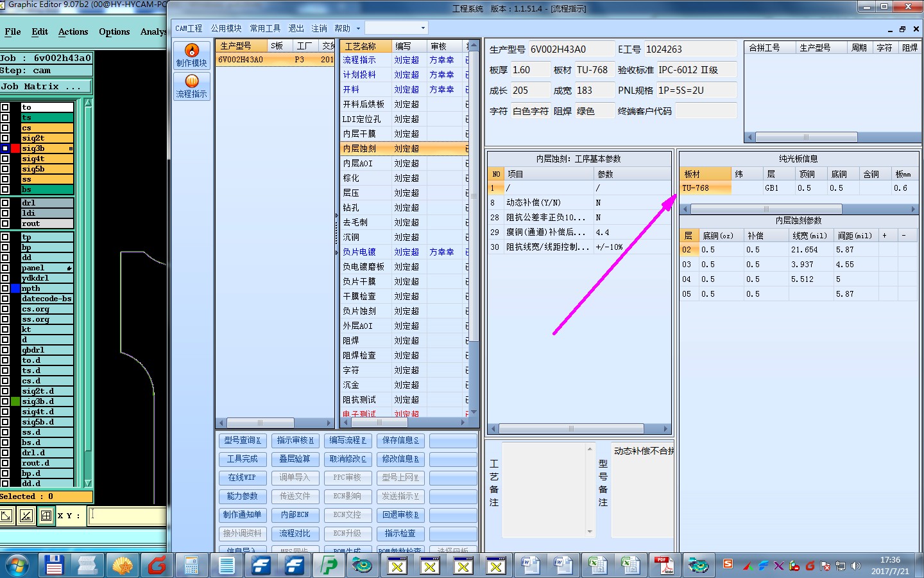The height and width of the screenshot is (578, 924).
Task: Select layer 02 row in 内层蚀刻参数
Action: coord(799,250)
